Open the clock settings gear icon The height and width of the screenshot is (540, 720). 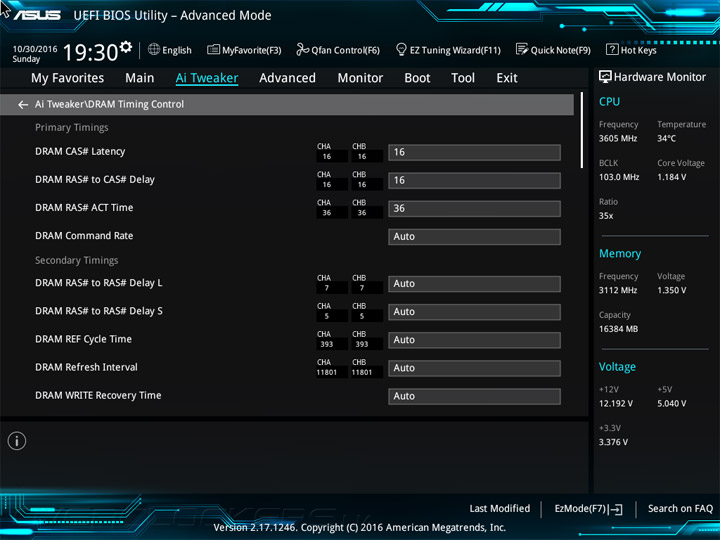tap(126, 47)
